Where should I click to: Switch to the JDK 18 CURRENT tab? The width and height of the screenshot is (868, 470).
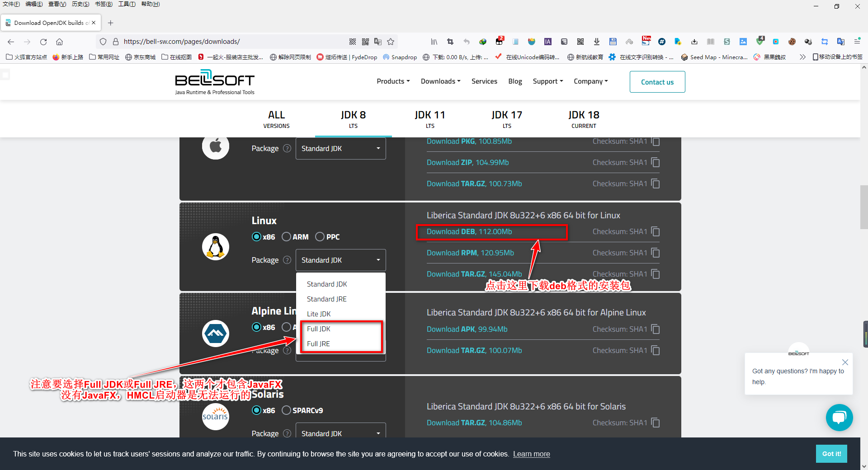[584, 119]
